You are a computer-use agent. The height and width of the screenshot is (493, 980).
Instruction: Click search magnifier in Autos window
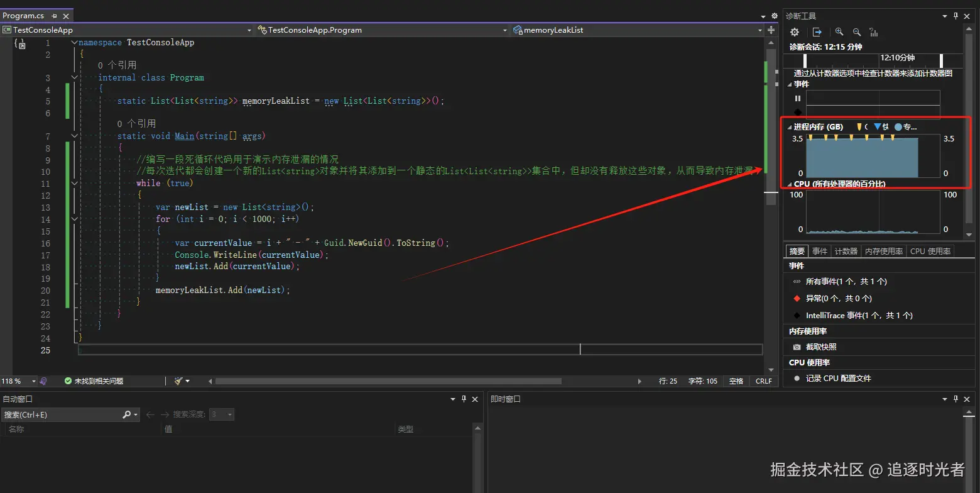pos(127,414)
